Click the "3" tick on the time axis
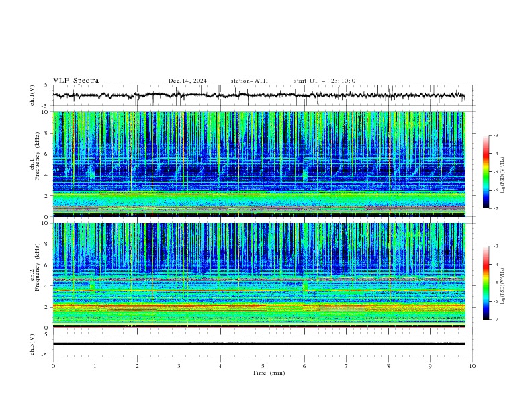Viewport: 532px width, 411px height. (x=179, y=366)
